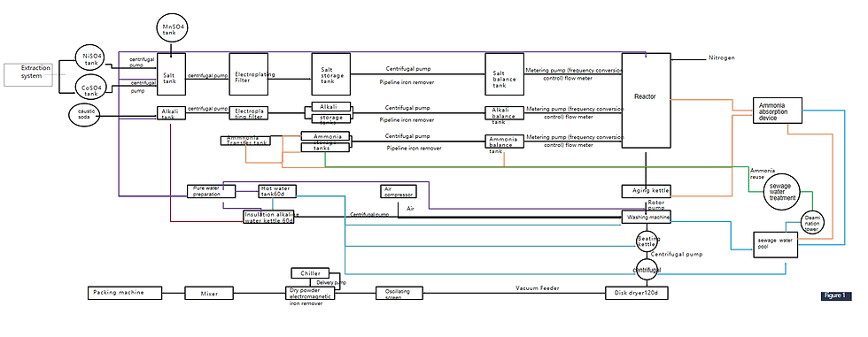Viewport: 868px width, 337px height.
Task: Click the Beating kettle circle
Action: [x=646, y=241]
